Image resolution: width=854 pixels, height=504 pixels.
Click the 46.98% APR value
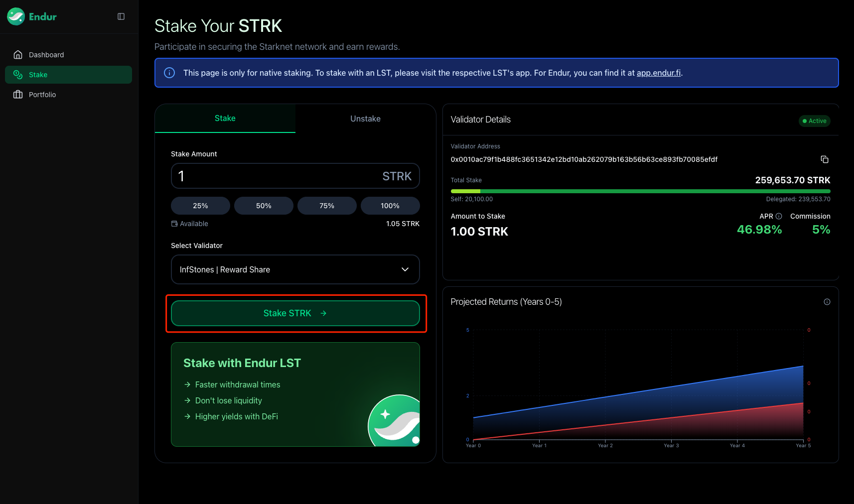759,230
